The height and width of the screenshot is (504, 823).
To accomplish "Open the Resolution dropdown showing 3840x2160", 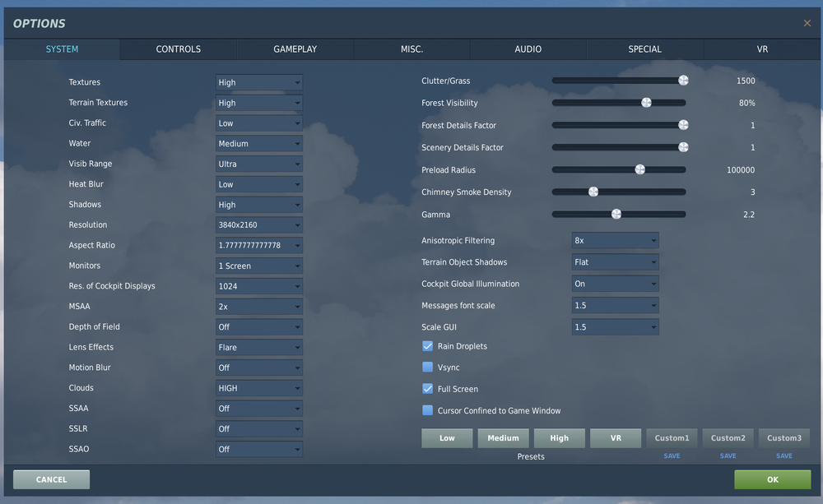I will (258, 224).
